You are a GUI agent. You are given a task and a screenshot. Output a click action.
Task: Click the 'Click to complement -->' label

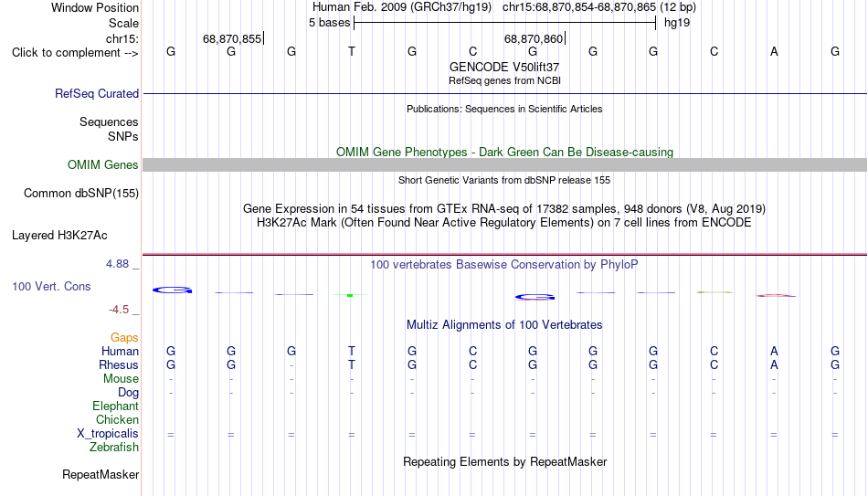click(75, 53)
